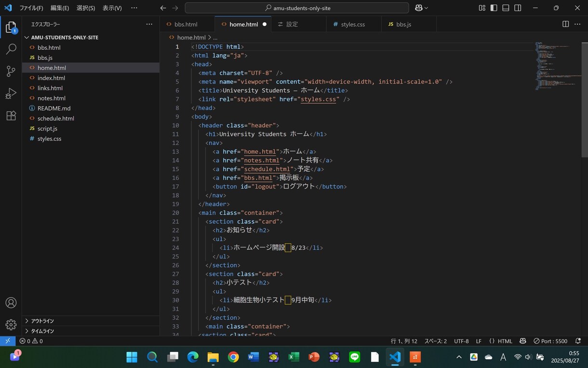Open schedule.html in the Explorer file tree
Viewport: 588px width, 368px height.
pos(91,118)
